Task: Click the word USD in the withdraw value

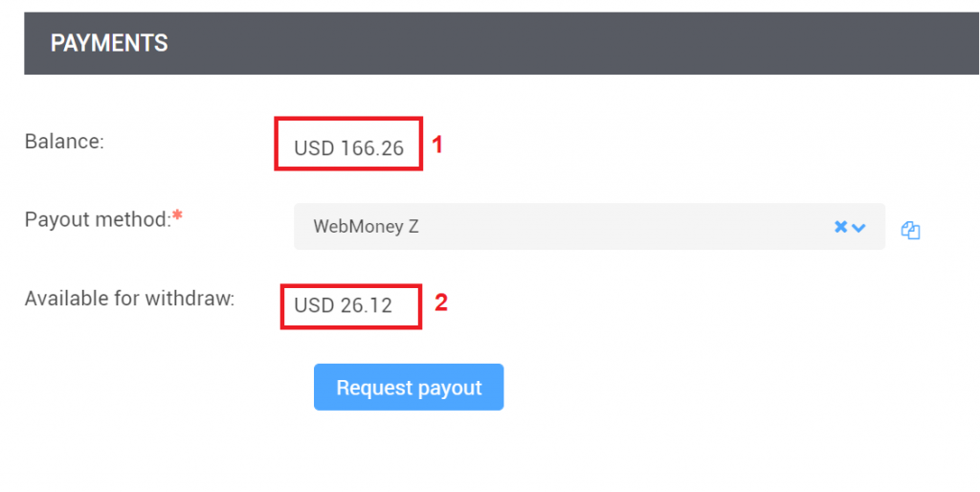Action: pos(313,305)
